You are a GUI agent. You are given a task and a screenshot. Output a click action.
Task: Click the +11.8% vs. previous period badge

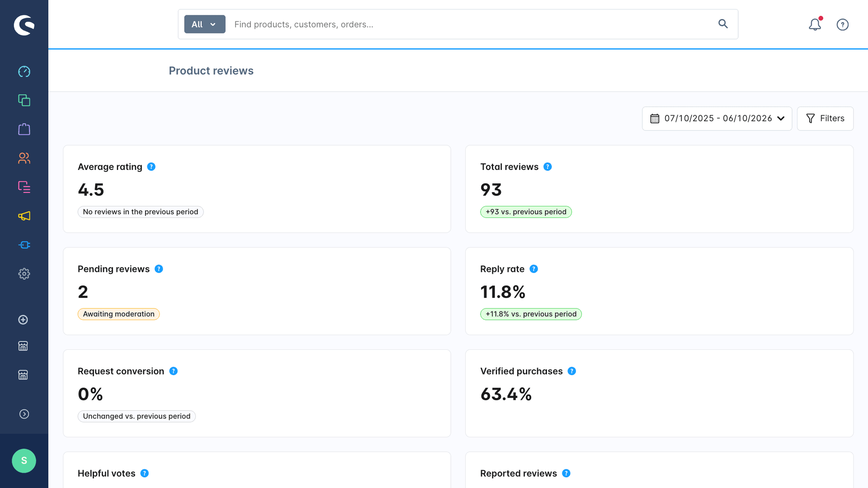[x=531, y=314]
